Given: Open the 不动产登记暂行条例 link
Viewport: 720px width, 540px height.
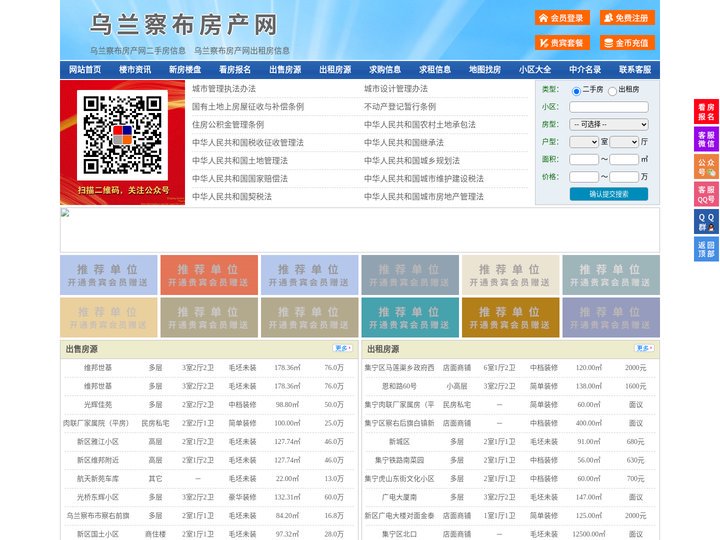Looking at the screenshot, I should (400, 107).
